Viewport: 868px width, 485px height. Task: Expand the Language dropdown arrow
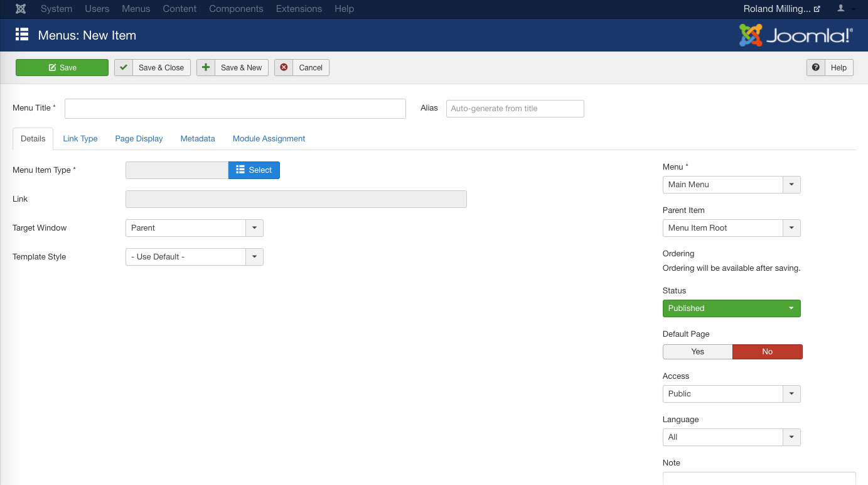coord(791,437)
